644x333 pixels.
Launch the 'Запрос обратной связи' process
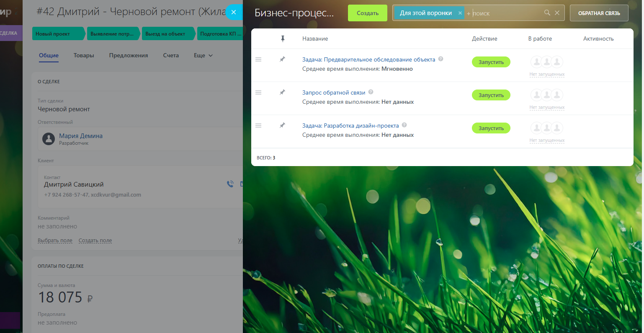(x=491, y=95)
